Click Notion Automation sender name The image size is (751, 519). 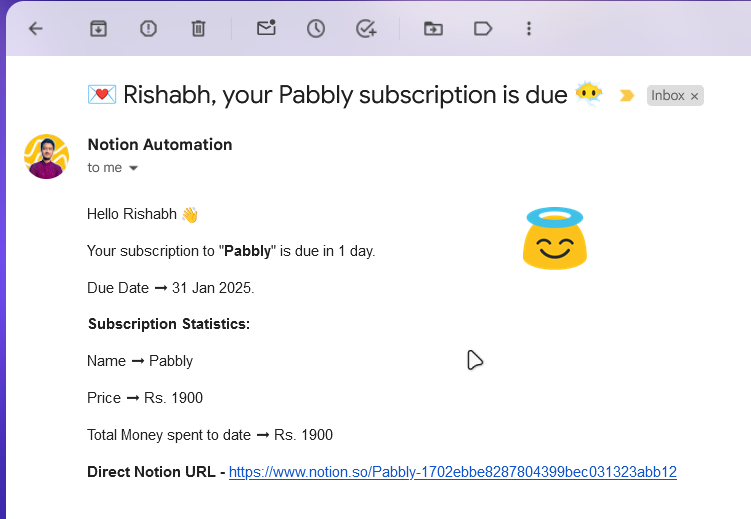point(160,145)
